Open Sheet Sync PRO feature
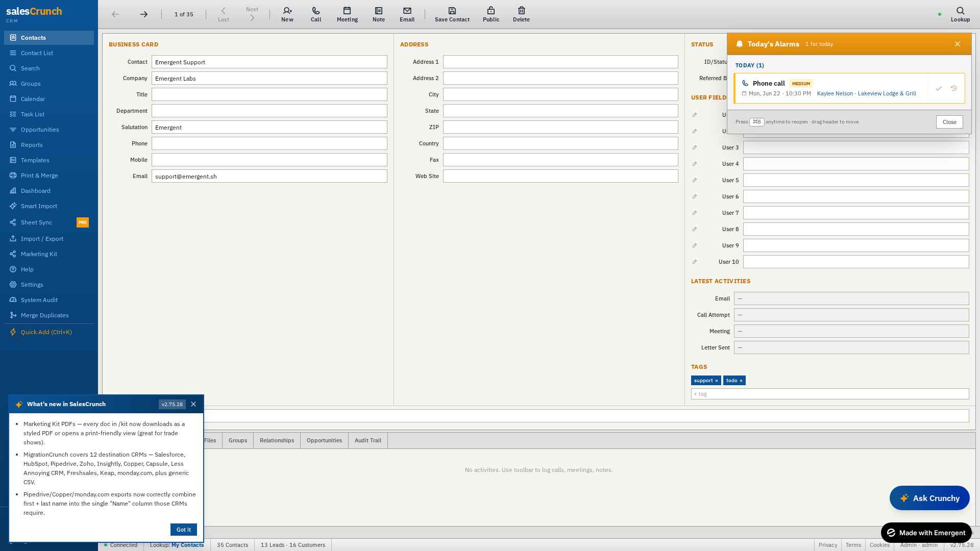 click(x=49, y=222)
